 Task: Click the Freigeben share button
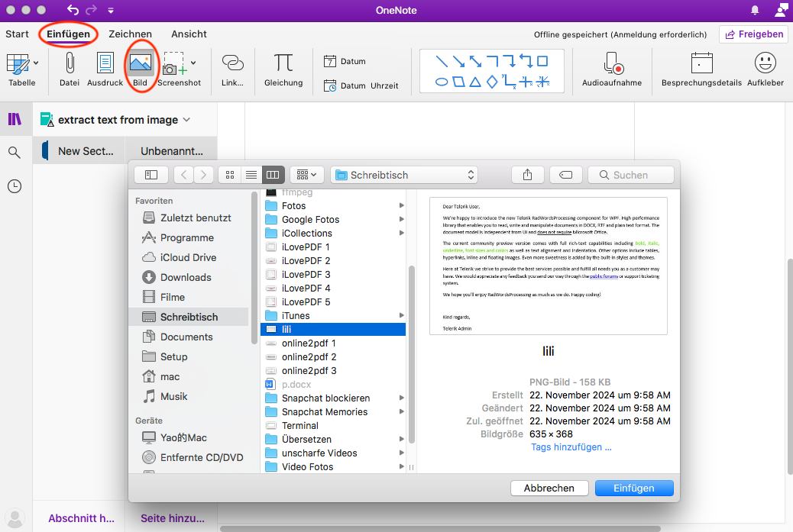(x=754, y=34)
